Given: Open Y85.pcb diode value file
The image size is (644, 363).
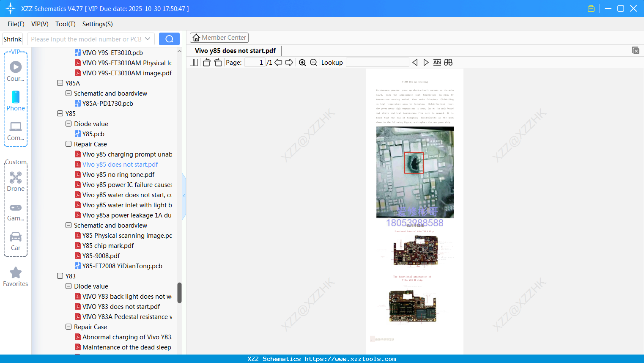Looking at the screenshot, I should (x=93, y=134).
